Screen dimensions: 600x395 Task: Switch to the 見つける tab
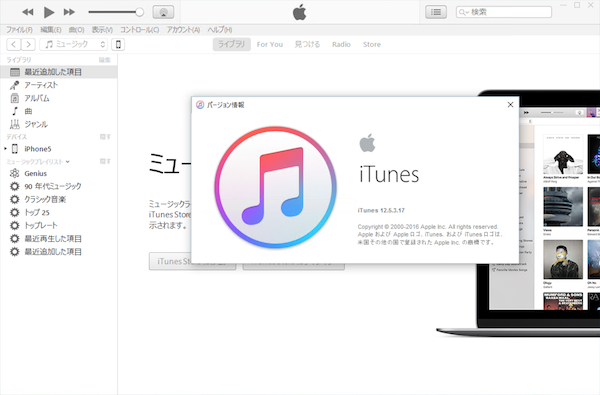point(307,44)
